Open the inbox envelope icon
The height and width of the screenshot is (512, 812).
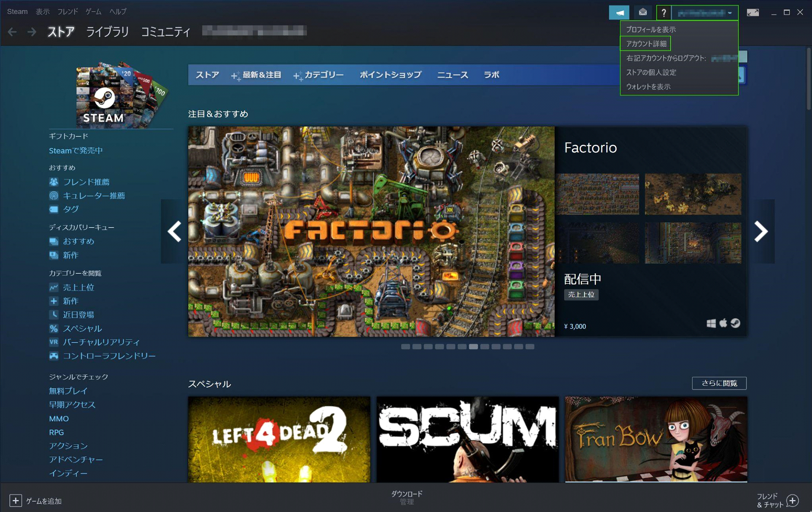642,12
